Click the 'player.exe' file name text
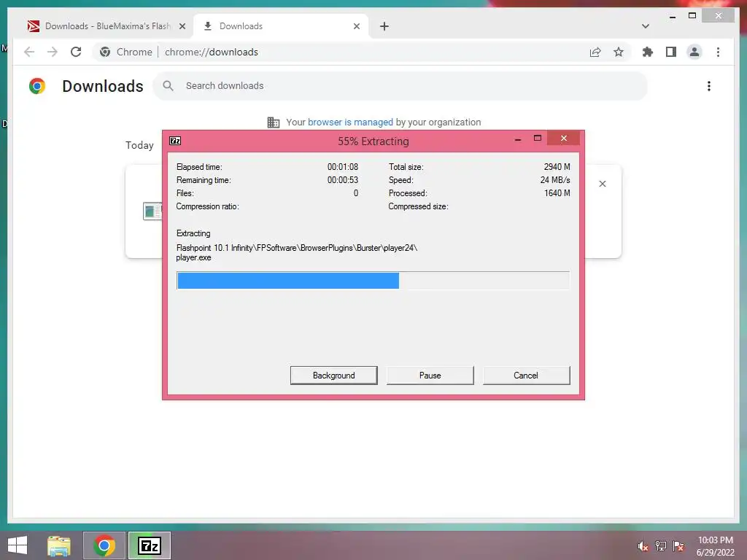The image size is (747, 560). tap(193, 257)
